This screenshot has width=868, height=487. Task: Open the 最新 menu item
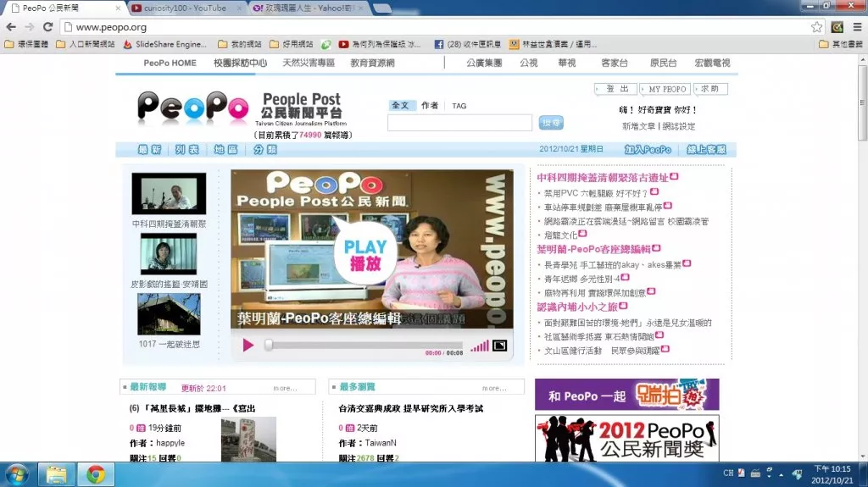tap(149, 149)
